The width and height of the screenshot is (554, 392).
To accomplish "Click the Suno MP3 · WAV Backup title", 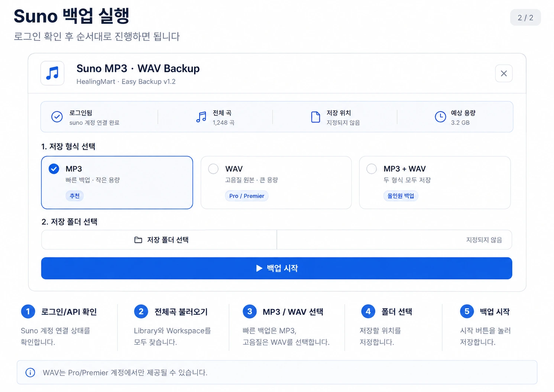I will pos(138,68).
